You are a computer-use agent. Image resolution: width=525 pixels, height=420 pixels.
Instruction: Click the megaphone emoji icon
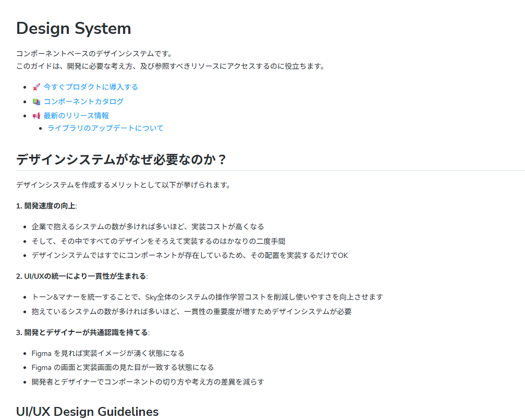[x=36, y=116]
